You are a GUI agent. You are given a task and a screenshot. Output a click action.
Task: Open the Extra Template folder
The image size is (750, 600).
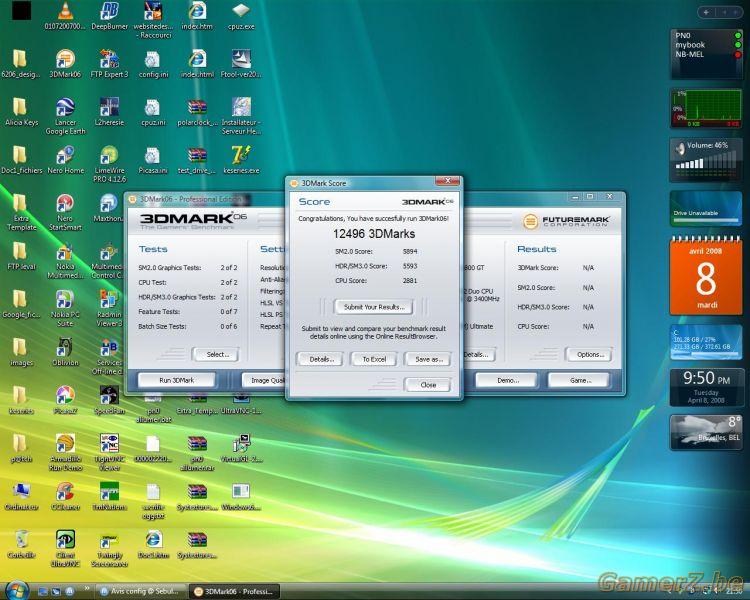pyautogui.click(x=22, y=212)
